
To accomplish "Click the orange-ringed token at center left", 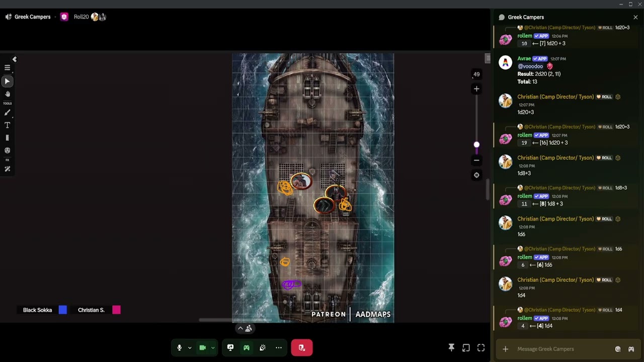I will pyautogui.click(x=300, y=182).
